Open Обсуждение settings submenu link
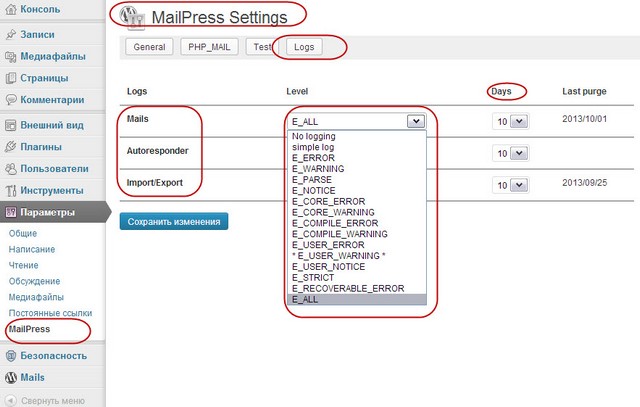 click(x=34, y=281)
